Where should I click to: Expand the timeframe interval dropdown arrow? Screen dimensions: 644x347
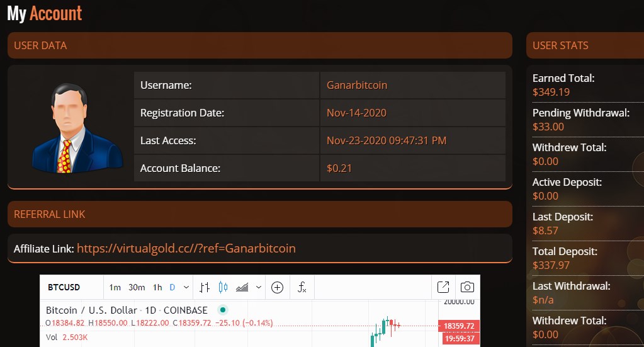[186, 287]
